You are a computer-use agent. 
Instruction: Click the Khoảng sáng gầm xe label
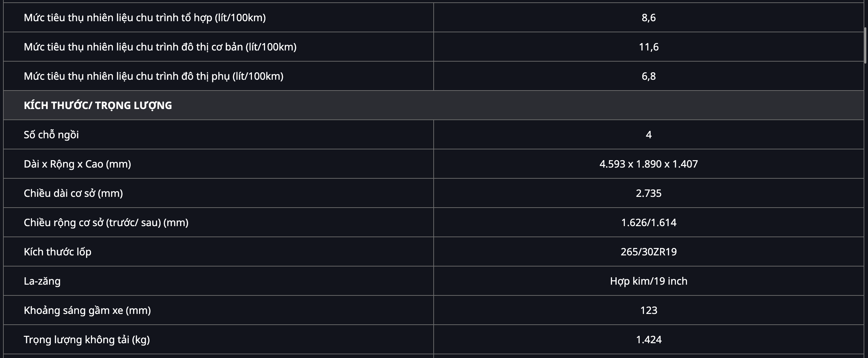coord(87,311)
